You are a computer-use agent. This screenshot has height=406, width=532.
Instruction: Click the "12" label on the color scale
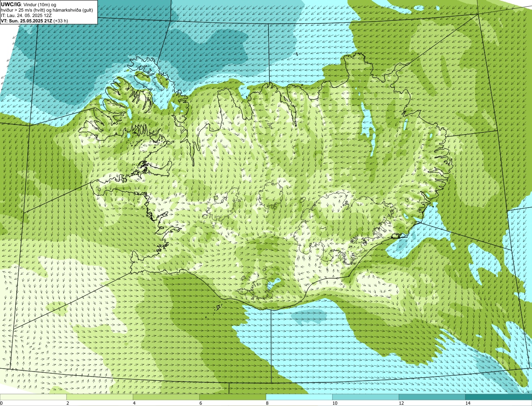pyautogui.click(x=401, y=403)
